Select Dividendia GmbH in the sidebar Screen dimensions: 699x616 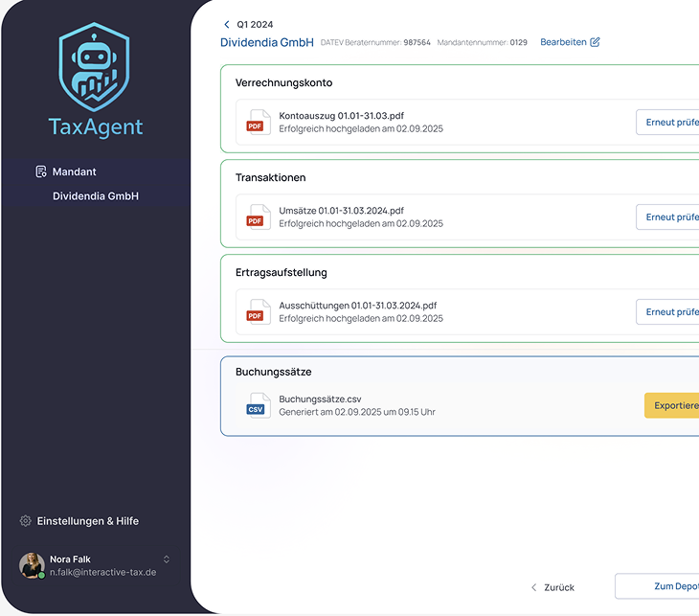pos(96,195)
